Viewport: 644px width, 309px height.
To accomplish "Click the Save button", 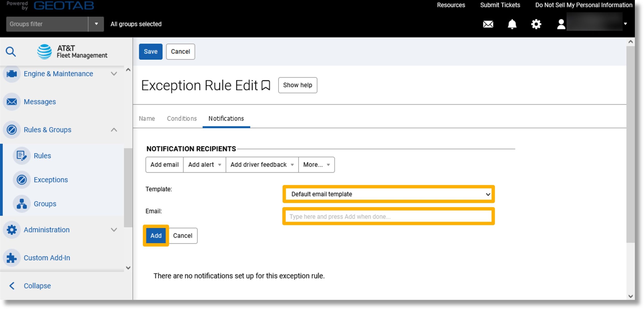I will click(150, 51).
